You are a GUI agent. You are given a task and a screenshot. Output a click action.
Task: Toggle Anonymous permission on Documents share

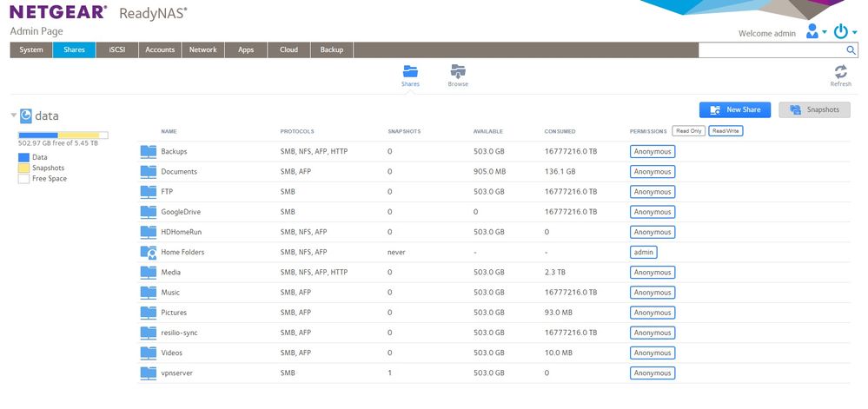[x=652, y=172]
